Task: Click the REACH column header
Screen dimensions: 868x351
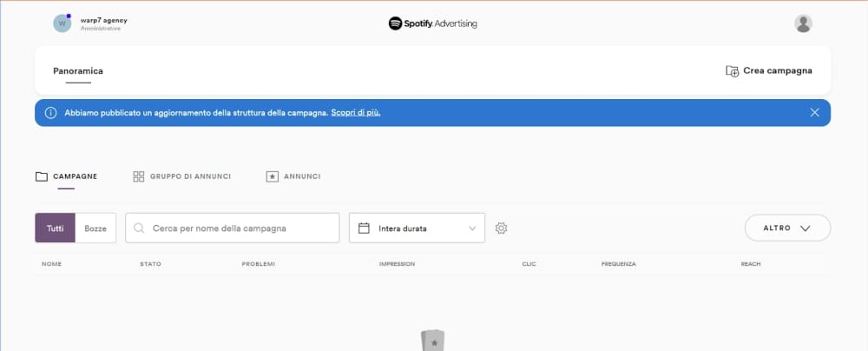Action: coord(751,264)
